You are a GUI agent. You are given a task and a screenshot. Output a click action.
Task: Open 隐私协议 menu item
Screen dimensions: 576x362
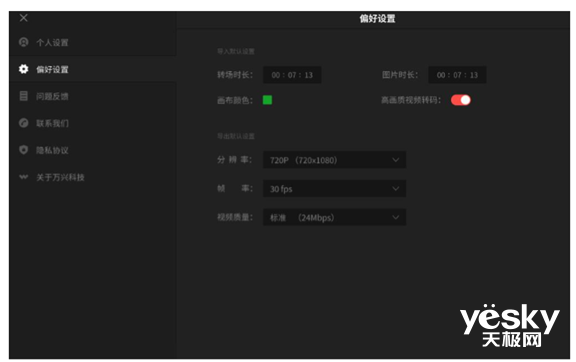(x=93, y=150)
